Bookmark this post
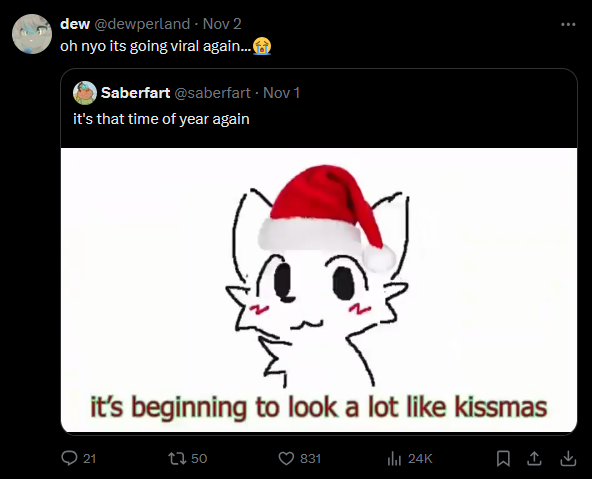The image size is (592, 479). [503, 459]
